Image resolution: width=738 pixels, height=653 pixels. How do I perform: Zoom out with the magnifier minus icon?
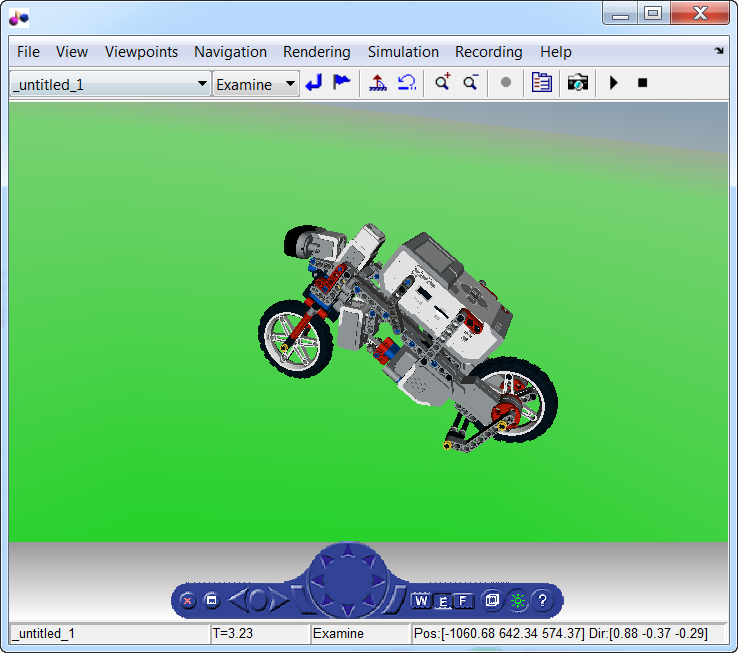470,83
